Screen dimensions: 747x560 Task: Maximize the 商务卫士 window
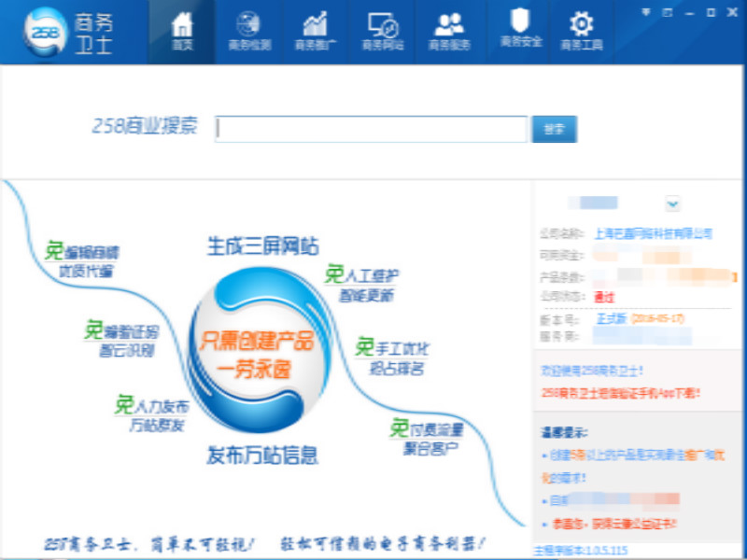(x=711, y=12)
